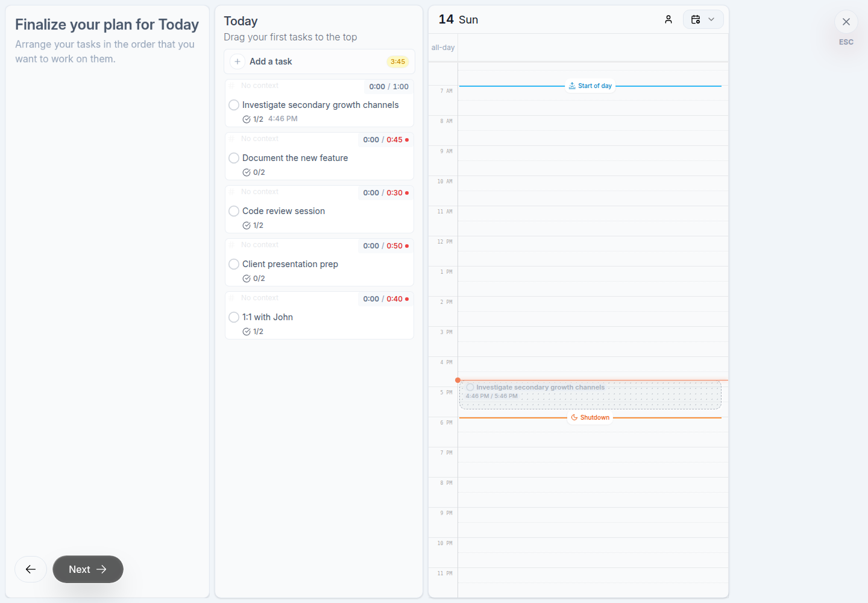Click the 0:50 planned time on Client presentation
Screen dimensions: 868x603
tap(395, 246)
